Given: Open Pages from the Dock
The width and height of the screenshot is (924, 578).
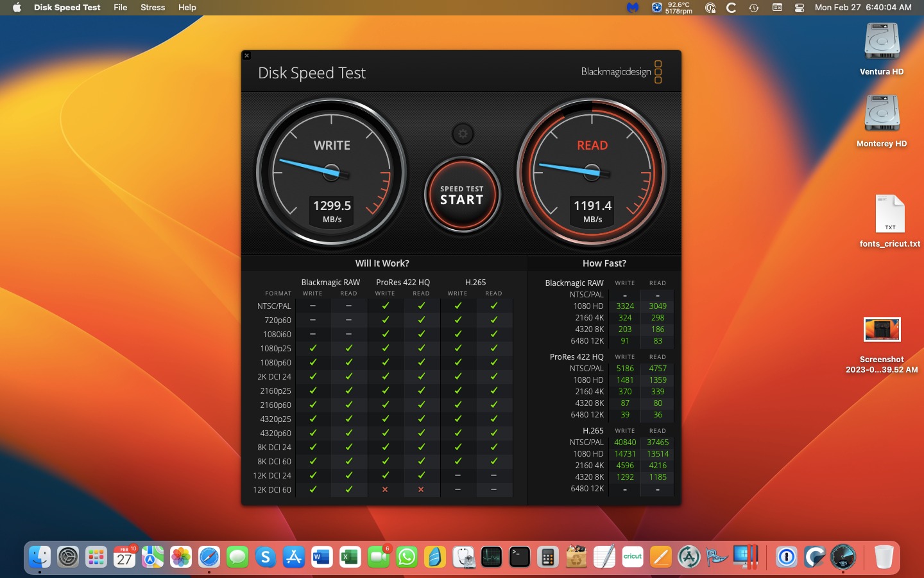Looking at the screenshot, I should click(x=661, y=557).
